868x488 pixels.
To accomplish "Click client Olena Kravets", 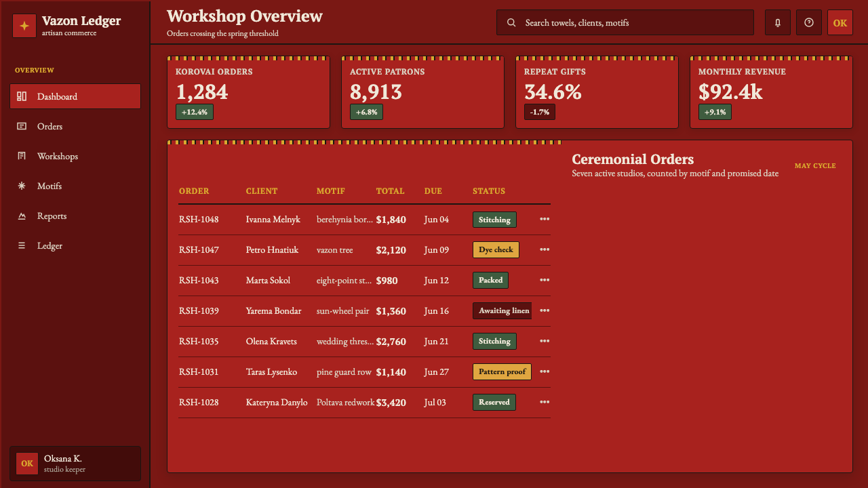I will 271,342.
